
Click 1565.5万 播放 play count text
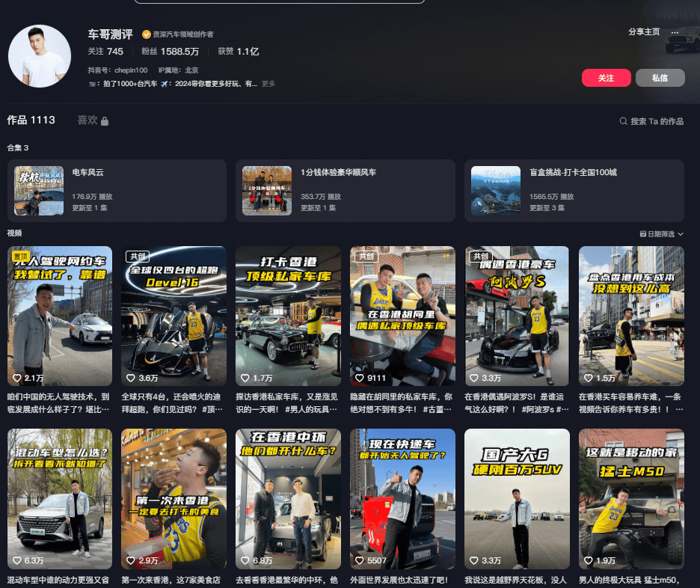tap(551, 197)
